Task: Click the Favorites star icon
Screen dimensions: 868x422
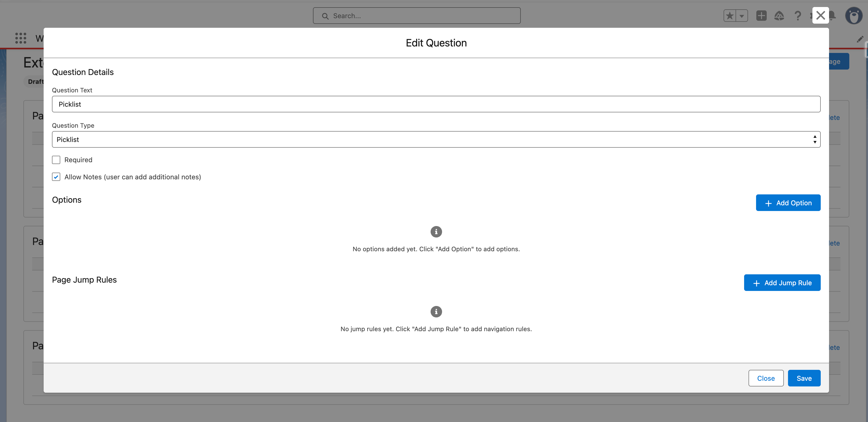Action: (730, 16)
